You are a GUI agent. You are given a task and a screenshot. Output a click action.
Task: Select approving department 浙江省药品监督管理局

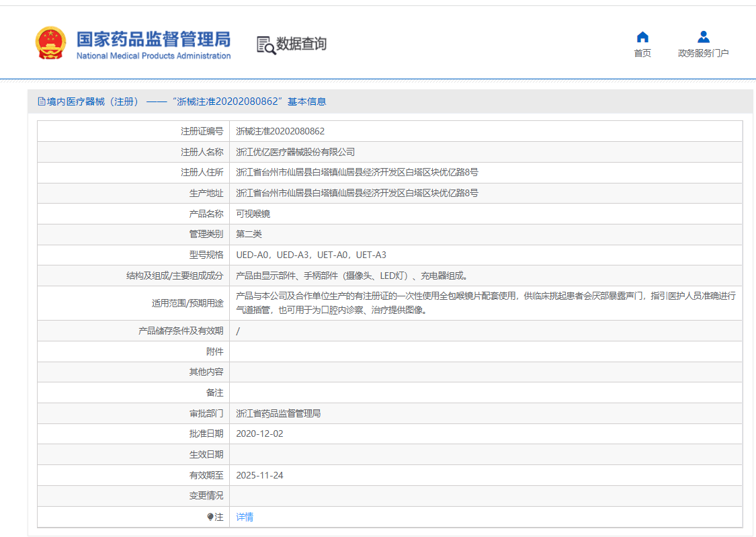pyautogui.click(x=278, y=413)
